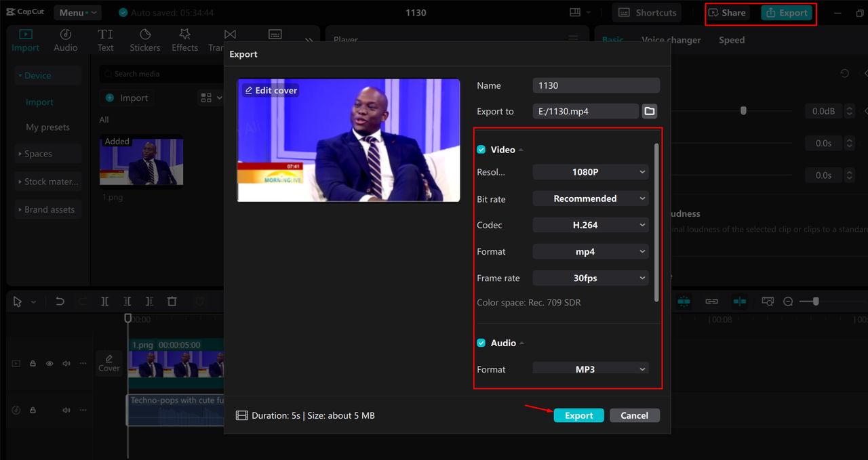Open the video Format dropdown showing mp4
This screenshot has width=868, height=460.
[591, 251]
